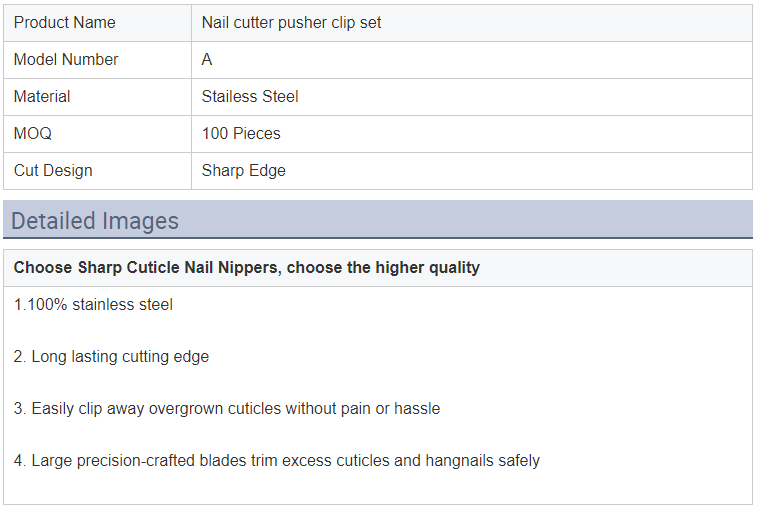Viewport: 757px width, 511px height.
Task: Select the 'Nail cutter pusher clip set' value
Action: pos(291,23)
